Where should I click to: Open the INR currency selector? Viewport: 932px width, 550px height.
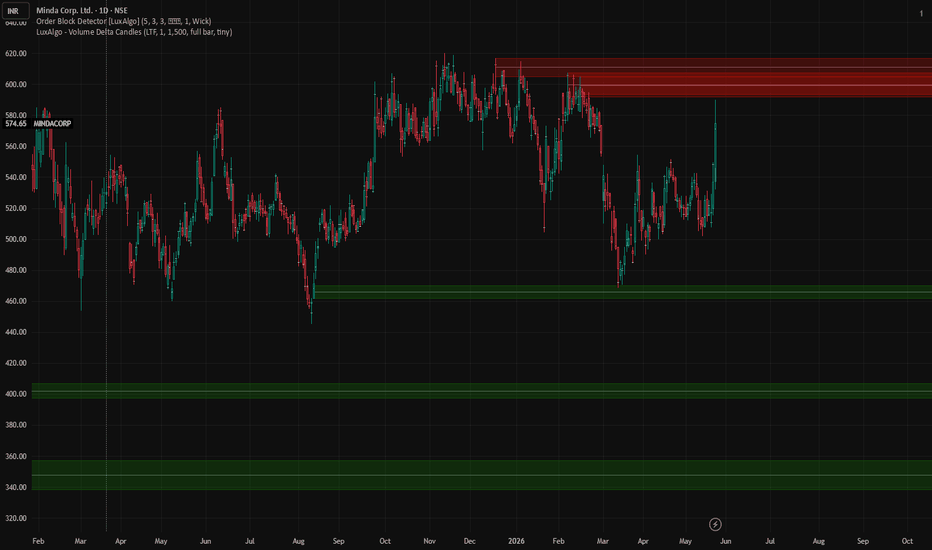point(14,11)
